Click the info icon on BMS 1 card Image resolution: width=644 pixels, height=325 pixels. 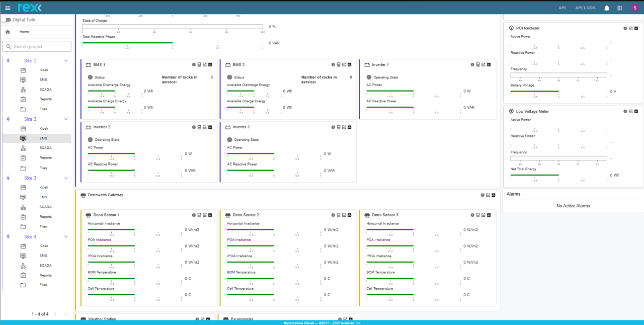[x=194, y=65]
